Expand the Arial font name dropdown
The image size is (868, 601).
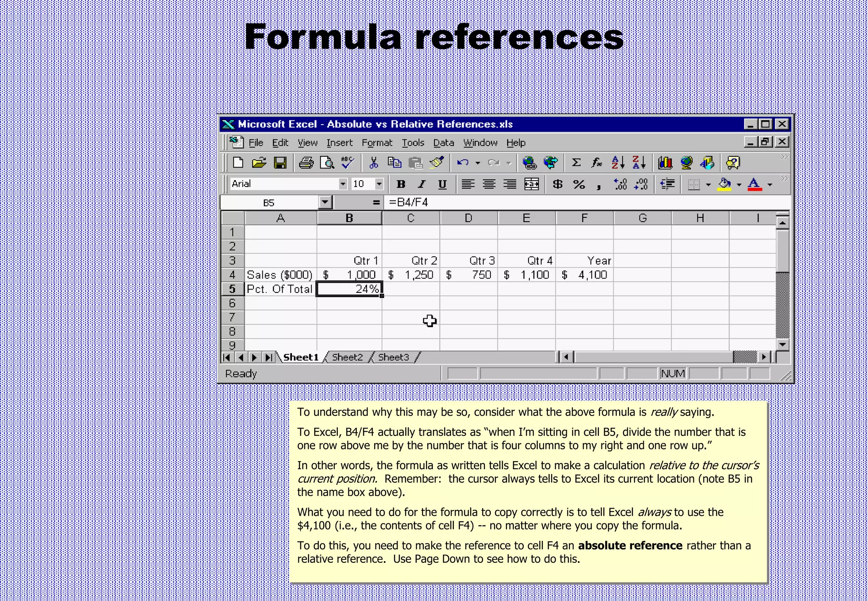pos(343,184)
